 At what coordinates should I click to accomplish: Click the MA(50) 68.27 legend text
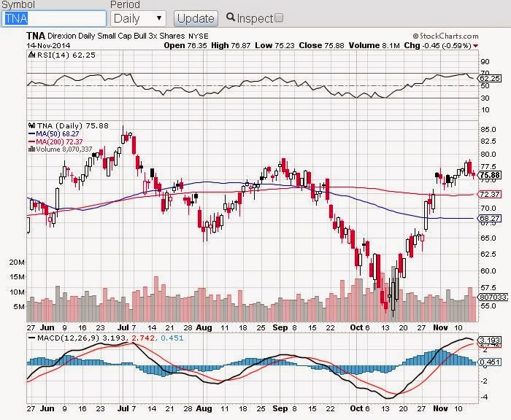[x=58, y=134]
